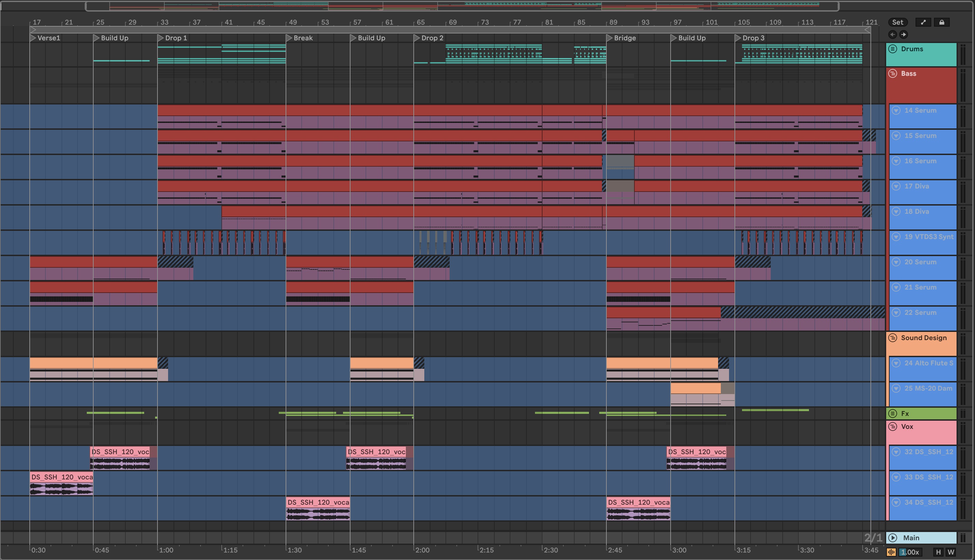Toggle Automation Mode button
Viewport: 975px width, 560px height.
(x=923, y=22)
